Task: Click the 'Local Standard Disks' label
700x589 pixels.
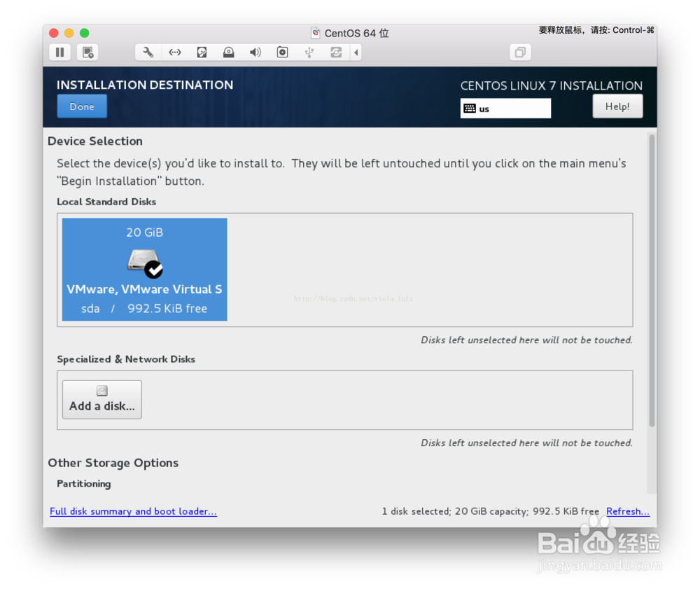Action: click(x=106, y=202)
